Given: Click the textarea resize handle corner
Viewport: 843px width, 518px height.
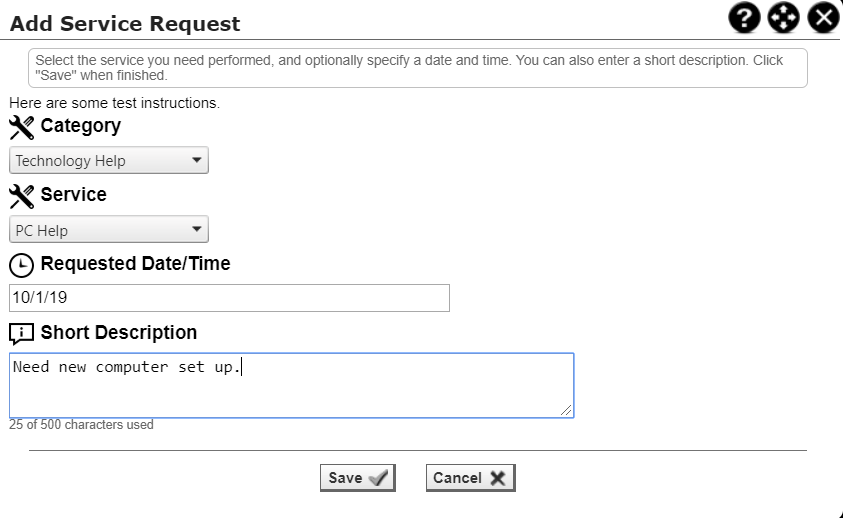Looking at the screenshot, I should pyautogui.click(x=567, y=410).
